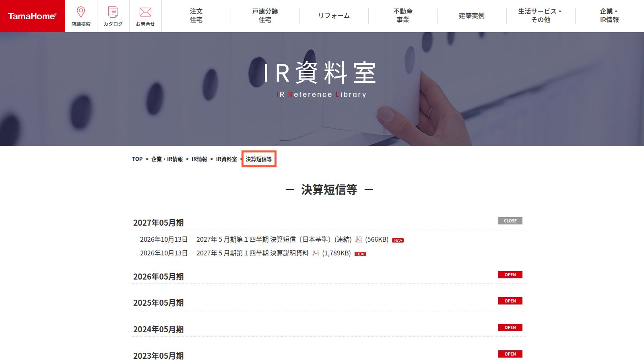Click the 2024年05月期 heading

[159, 329]
